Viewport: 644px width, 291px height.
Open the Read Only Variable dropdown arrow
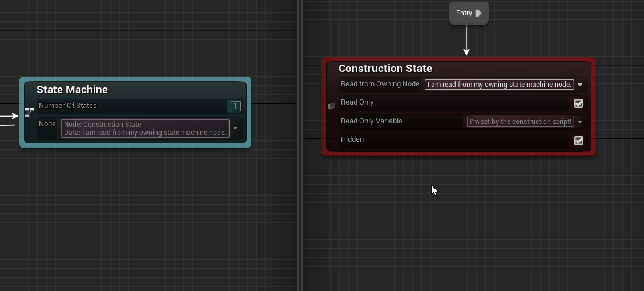(580, 122)
